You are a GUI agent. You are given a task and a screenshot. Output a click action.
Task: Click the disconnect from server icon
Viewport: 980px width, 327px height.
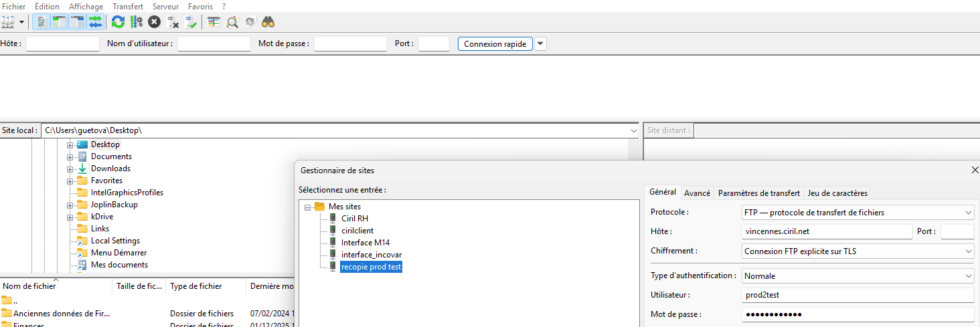coord(173,22)
